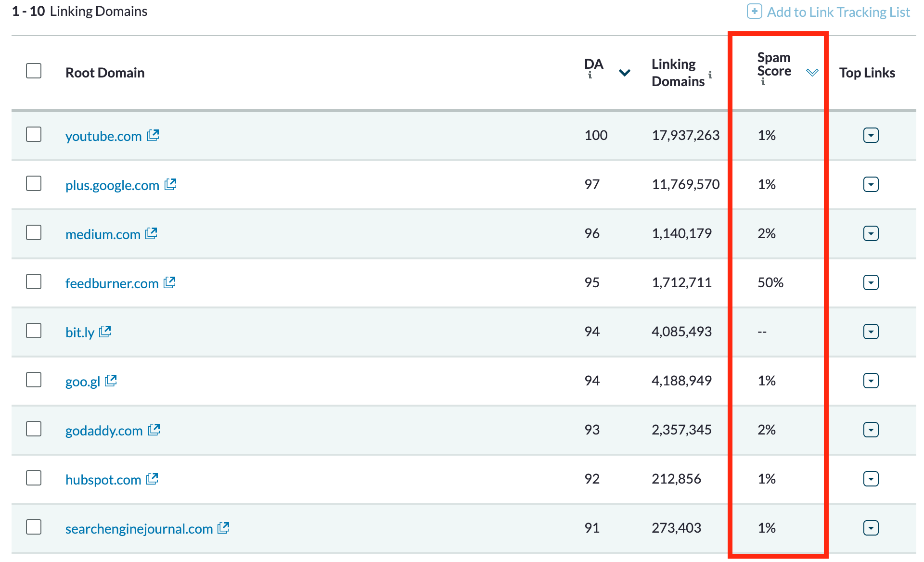Click the 11,769,570 linking domains value
924x562 pixels.
click(x=686, y=184)
